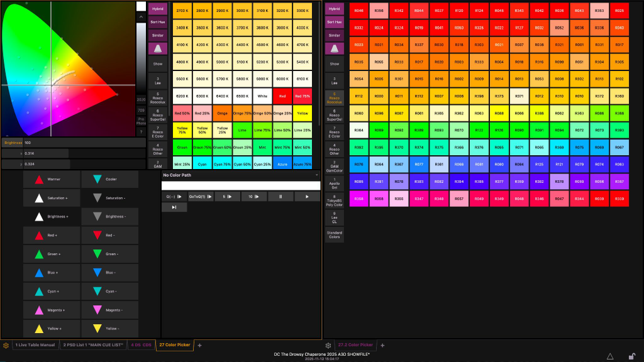
Task: Open gear settings beside 27.2 Color Picker tab
Action: (x=328, y=346)
